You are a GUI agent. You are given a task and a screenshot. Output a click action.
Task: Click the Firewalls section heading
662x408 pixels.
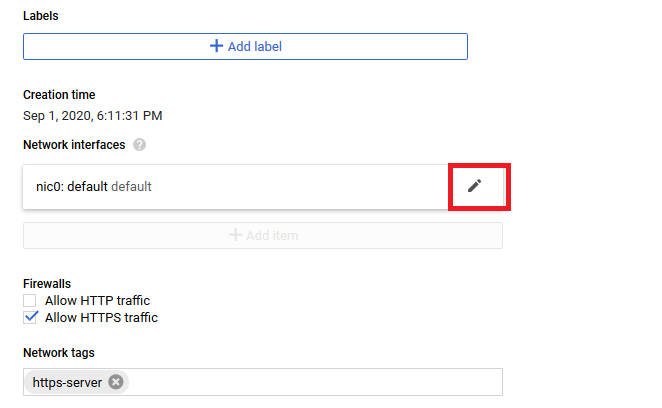pos(47,284)
